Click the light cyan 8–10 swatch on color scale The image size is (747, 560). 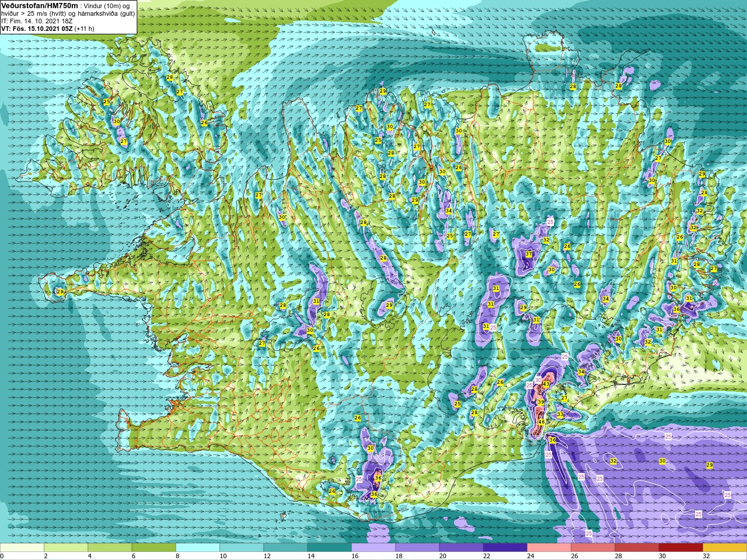(198, 548)
